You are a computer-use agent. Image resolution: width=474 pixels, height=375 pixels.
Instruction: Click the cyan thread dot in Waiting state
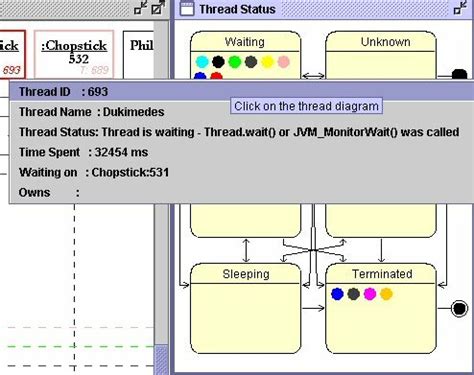(202, 62)
